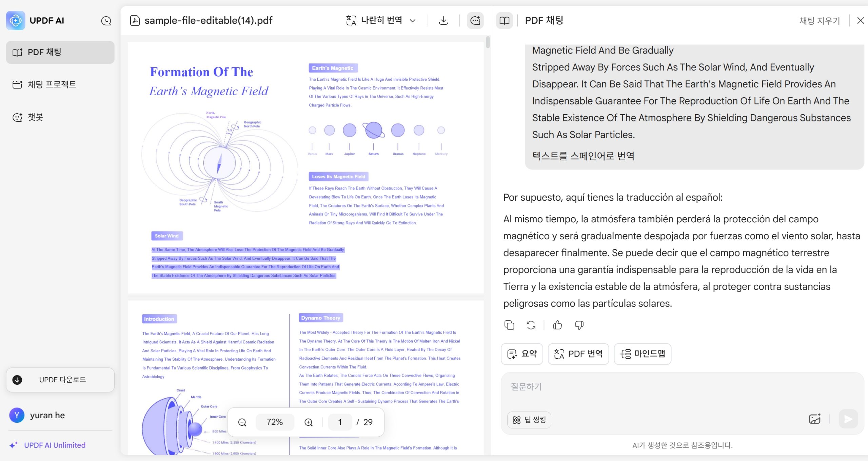The width and height of the screenshot is (868, 461).
Task: Click the Uranus planet circle
Action: pos(398,130)
